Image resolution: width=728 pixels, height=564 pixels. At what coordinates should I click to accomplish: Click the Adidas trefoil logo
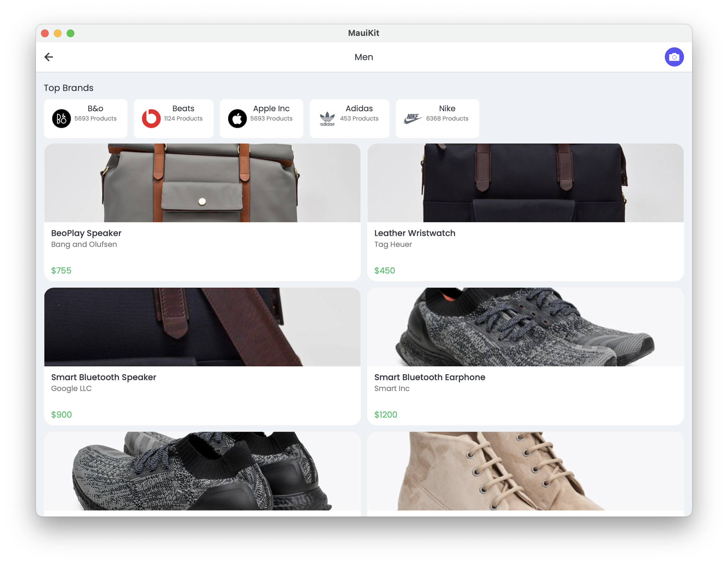327,118
